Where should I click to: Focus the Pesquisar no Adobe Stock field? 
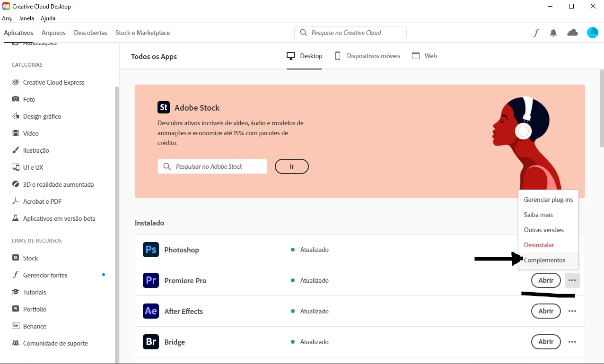tap(212, 166)
